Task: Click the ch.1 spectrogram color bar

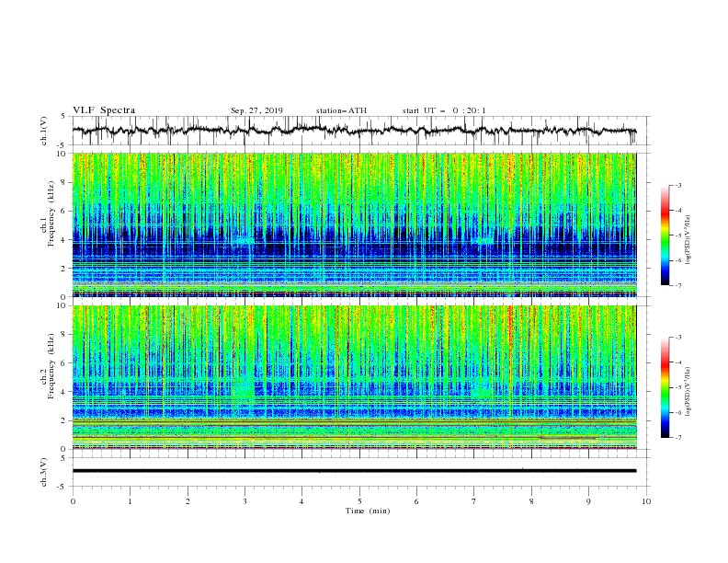Action: (665, 236)
